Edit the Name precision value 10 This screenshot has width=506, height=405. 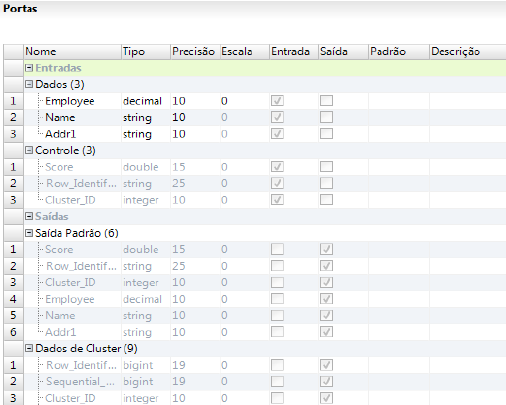(195, 117)
